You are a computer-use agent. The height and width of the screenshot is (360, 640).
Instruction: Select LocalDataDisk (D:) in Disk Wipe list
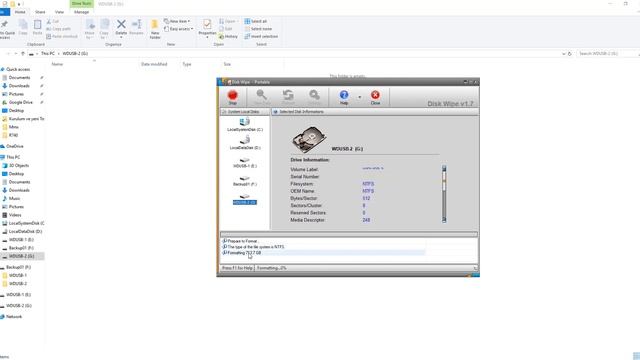[x=245, y=143]
